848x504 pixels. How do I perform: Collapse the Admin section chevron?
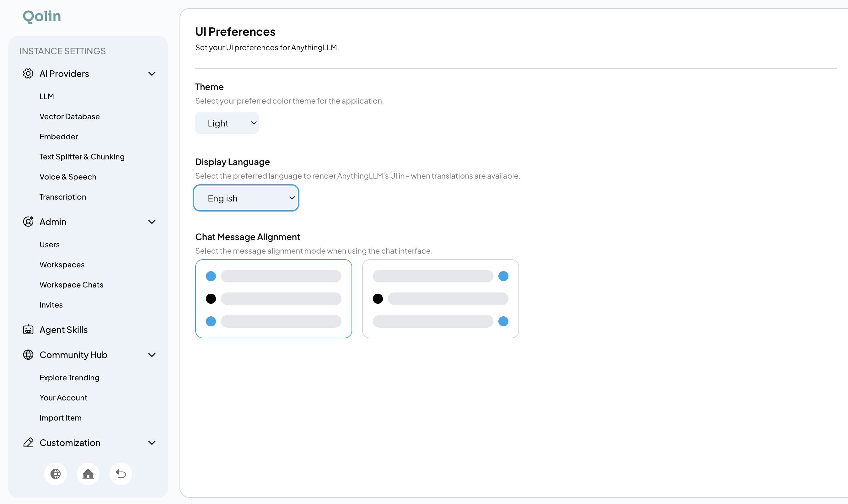[x=152, y=222]
